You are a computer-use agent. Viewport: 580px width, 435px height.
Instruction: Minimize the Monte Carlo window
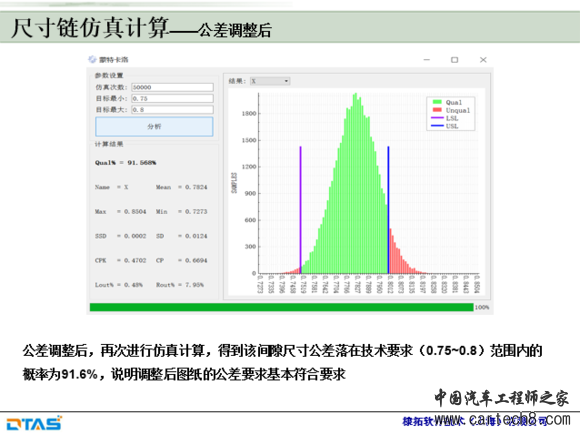(x=427, y=60)
